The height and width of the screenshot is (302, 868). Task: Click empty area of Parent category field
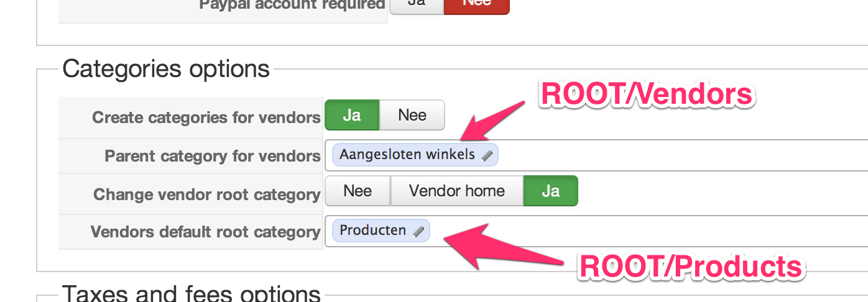[x=684, y=155]
